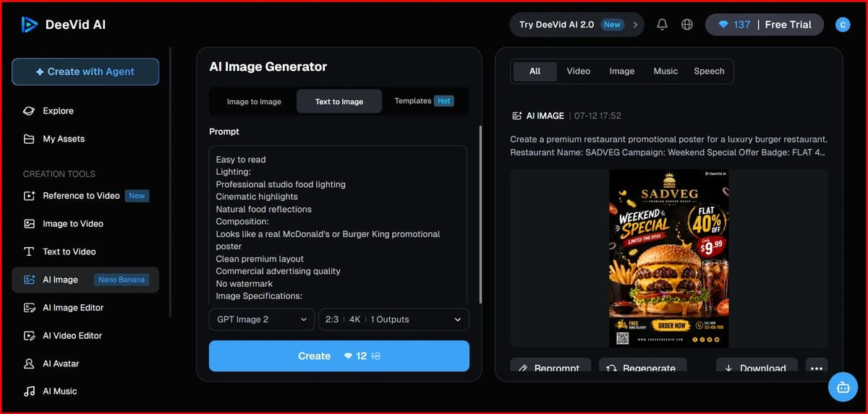Click the New badge beside Reference to Video
868x414 pixels.
pos(137,196)
